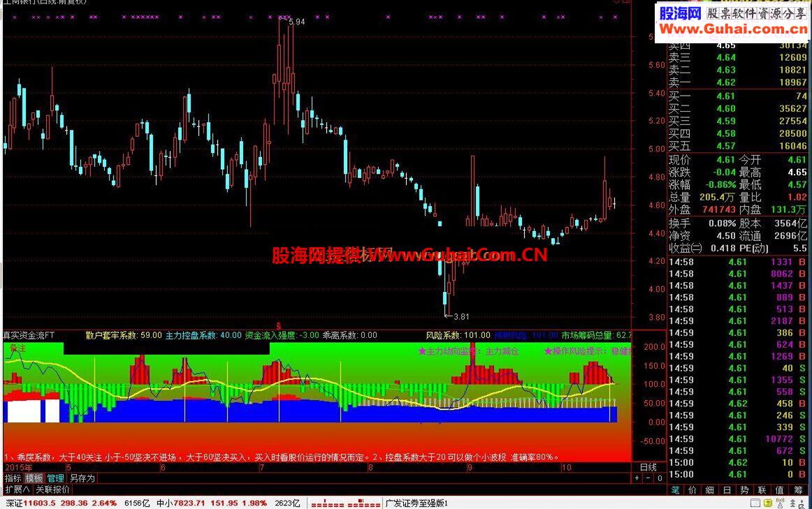Zoom in chart with plus button

(637, 478)
